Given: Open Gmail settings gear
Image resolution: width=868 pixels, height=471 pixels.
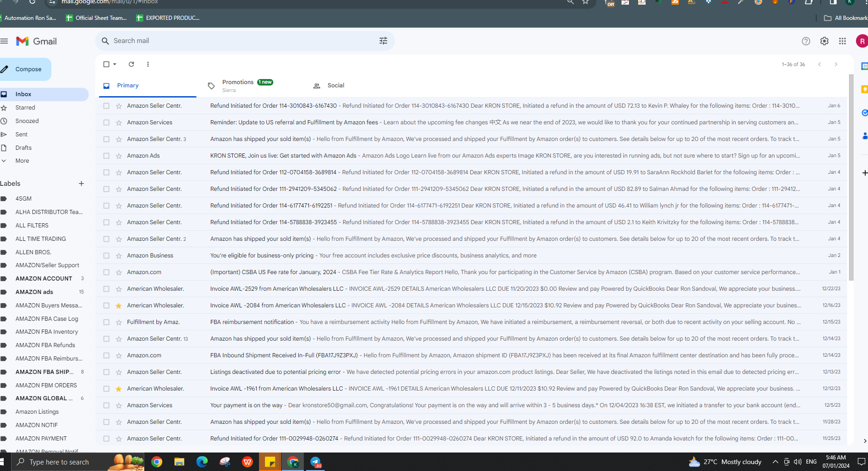Looking at the screenshot, I should coord(825,41).
